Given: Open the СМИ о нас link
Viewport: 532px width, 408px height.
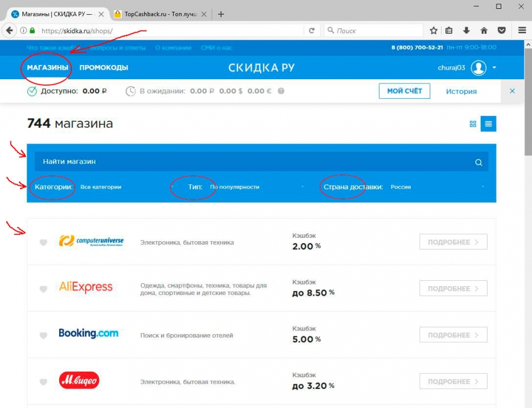Looking at the screenshot, I should (x=216, y=48).
